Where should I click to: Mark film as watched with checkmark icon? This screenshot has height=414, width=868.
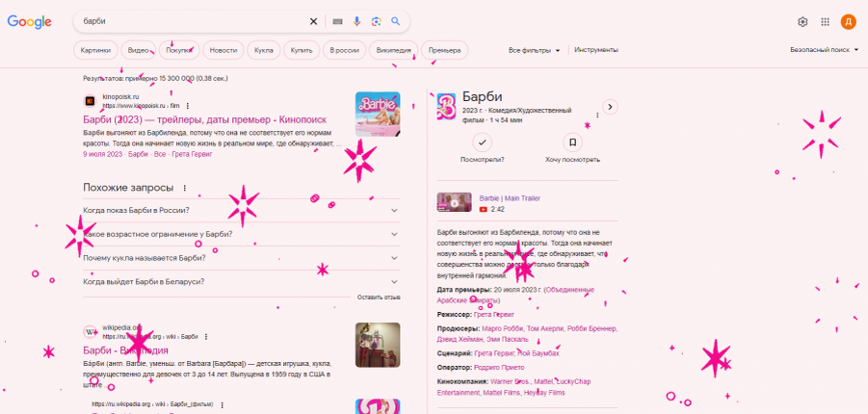pos(482,142)
